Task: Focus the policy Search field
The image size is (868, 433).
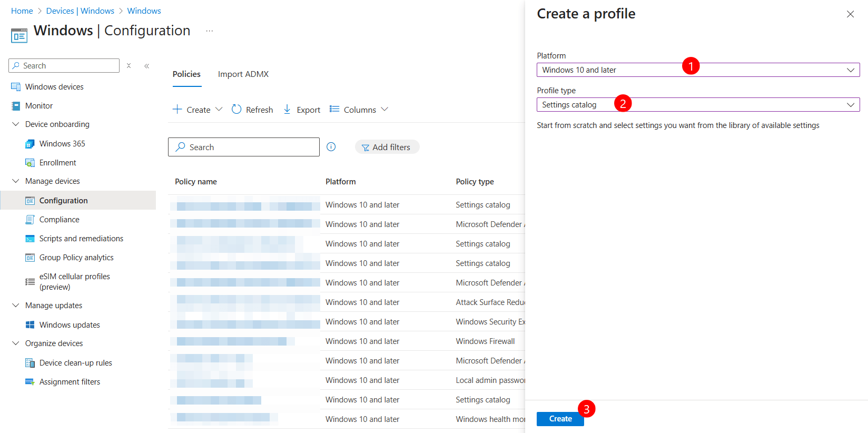Action: point(244,147)
